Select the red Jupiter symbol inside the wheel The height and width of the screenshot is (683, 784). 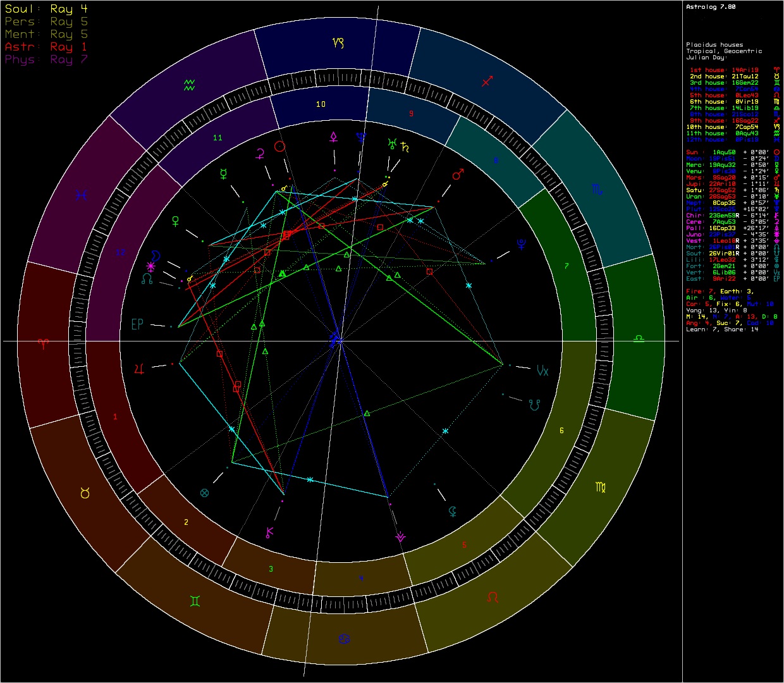point(139,369)
